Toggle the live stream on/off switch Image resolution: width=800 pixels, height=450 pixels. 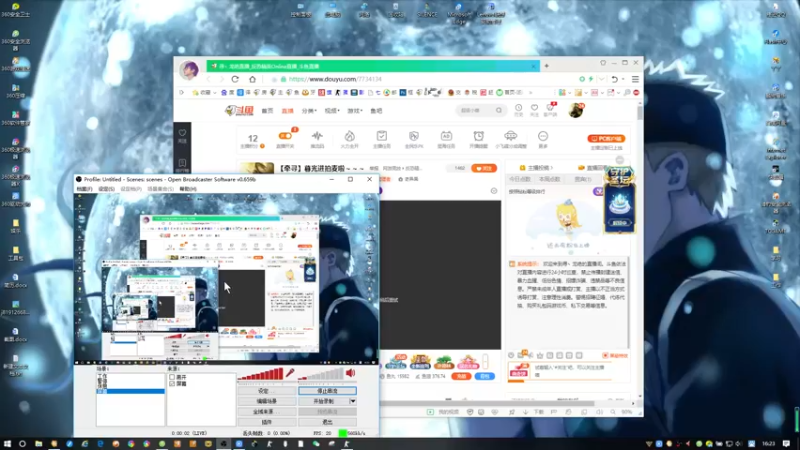click(285, 136)
